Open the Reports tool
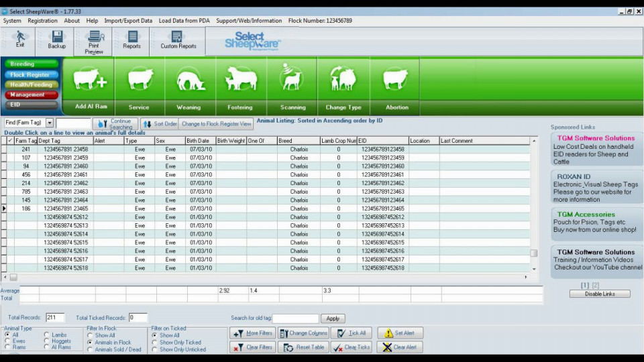Screen dimensions: 644x362 coord(132,40)
